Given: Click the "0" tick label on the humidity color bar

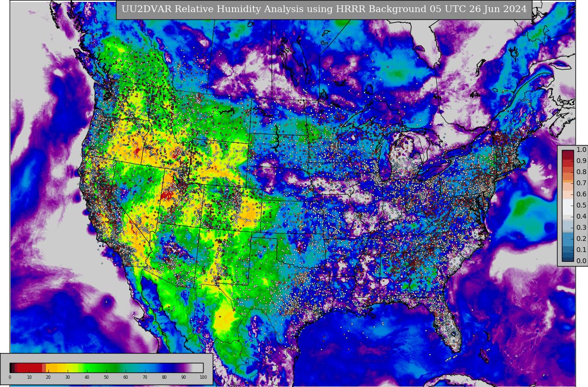Looking at the screenshot, I should pos(10,377).
